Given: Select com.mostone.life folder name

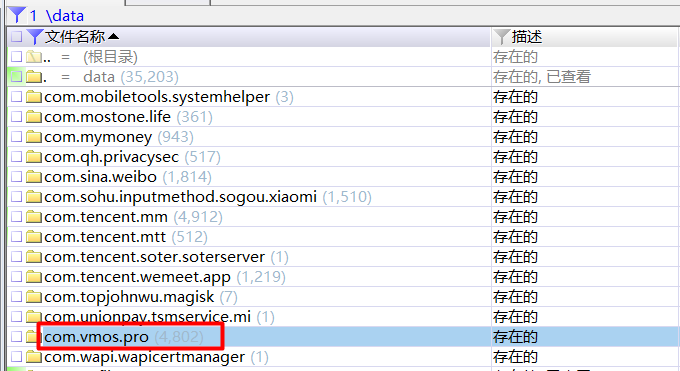Looking at the screenshot, I should coord(108,117).
